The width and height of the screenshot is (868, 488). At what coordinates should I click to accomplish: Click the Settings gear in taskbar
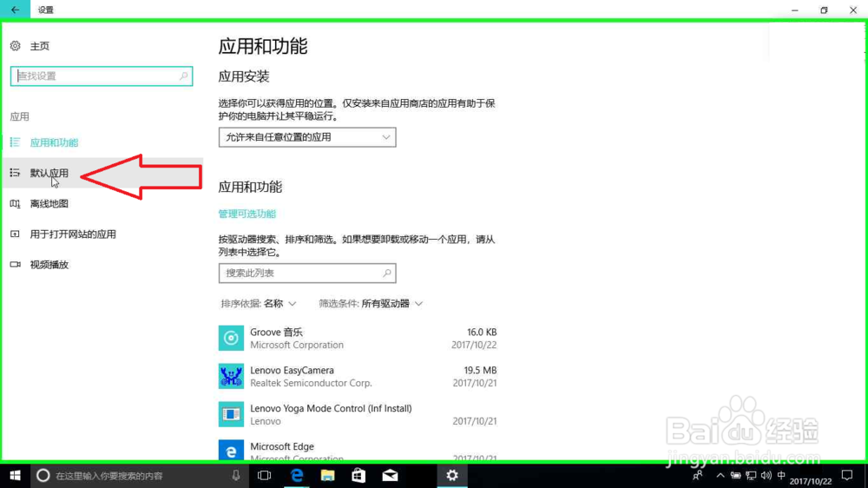pyautogui.click(x=452, y=475)
